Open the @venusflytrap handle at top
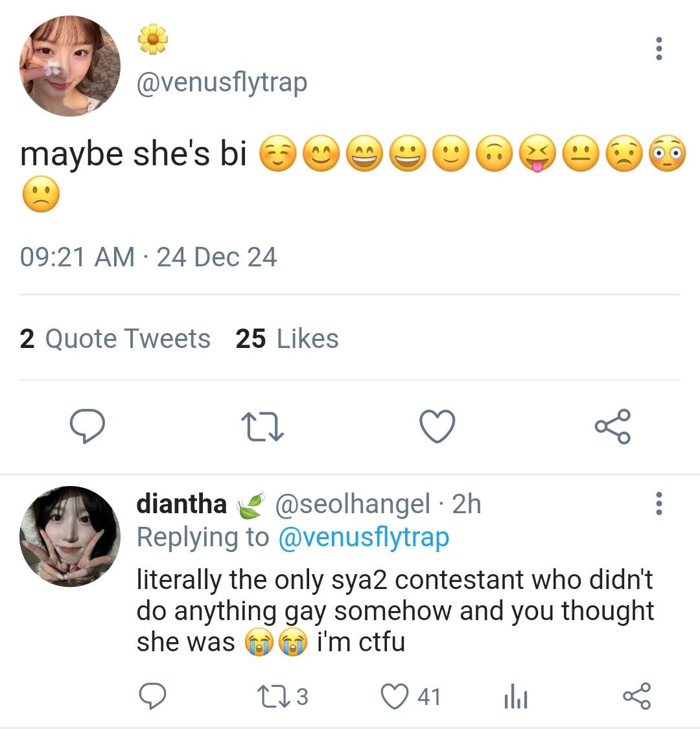700x729 pixels. pyautogui.click(x=222, y=83)
